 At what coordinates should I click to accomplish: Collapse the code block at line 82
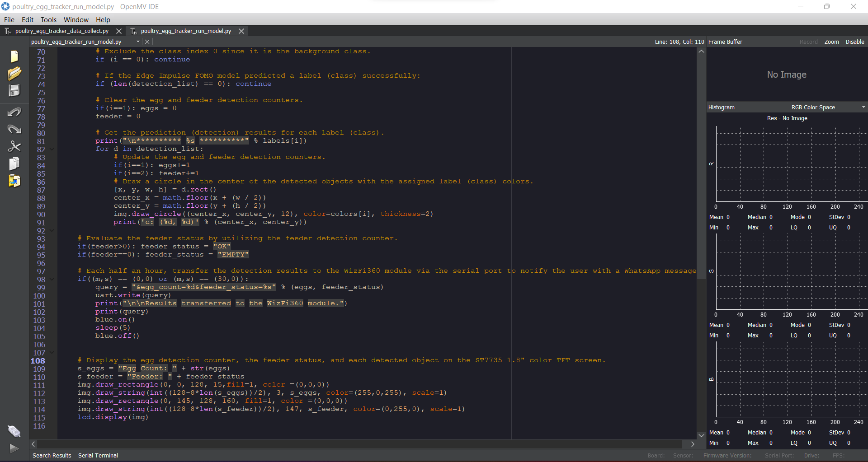tap(52, 149)
